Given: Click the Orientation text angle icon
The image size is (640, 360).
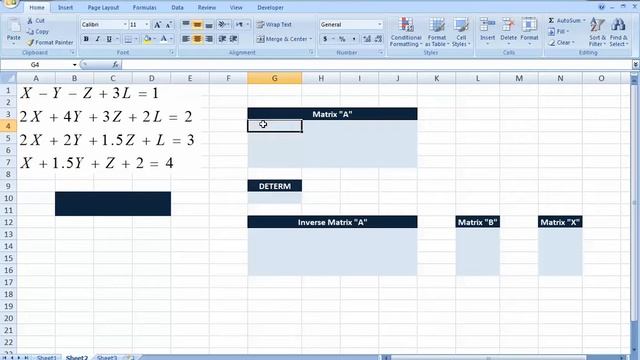Looking at the screenshot, I should pyautogui.click(x=222, y=24).
